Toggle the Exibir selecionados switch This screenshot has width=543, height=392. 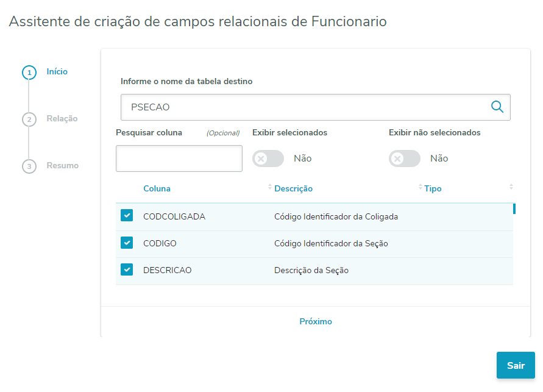268,159
